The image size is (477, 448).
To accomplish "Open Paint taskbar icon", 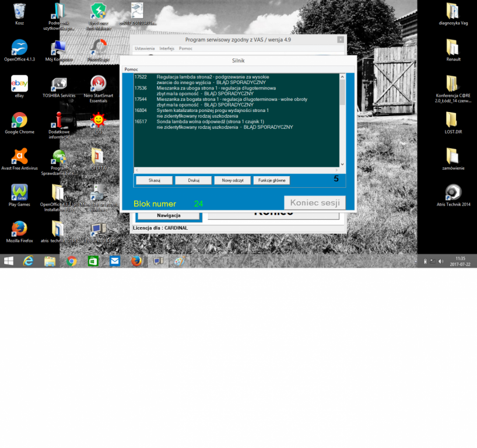I will pos(180,261).
